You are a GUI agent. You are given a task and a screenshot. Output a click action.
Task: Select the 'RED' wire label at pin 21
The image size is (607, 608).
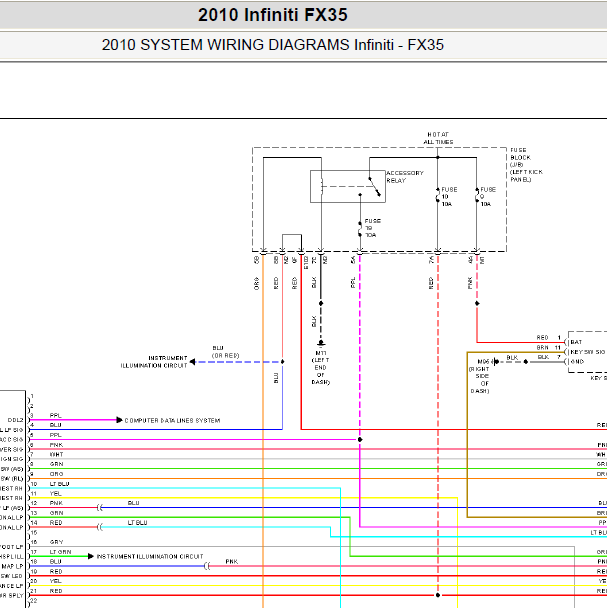[x=56, y=591]
